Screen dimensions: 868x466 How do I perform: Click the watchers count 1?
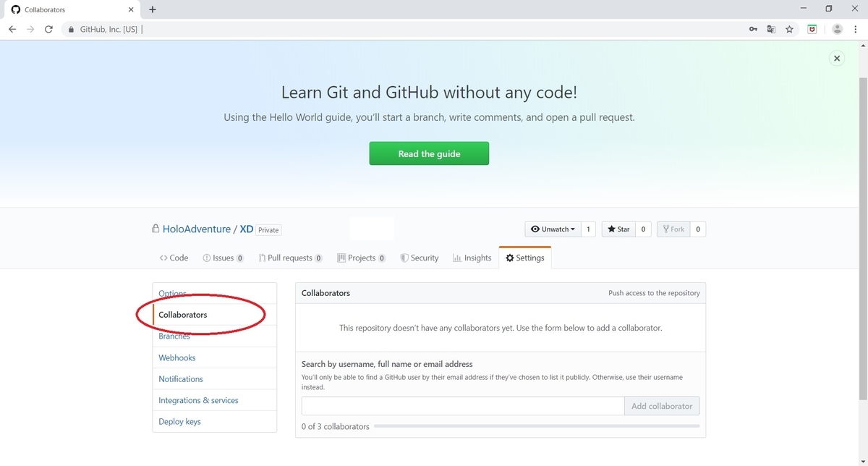[588, 229]
